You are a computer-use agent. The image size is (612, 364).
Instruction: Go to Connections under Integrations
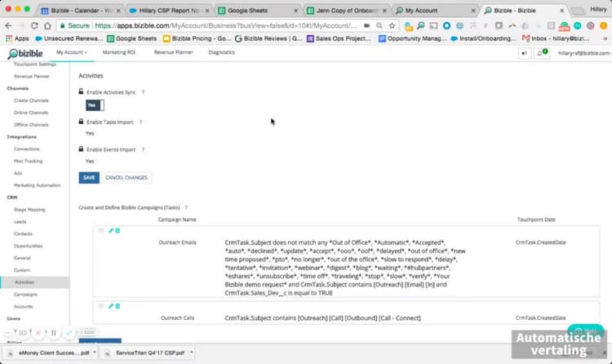[x=27, y=149]
